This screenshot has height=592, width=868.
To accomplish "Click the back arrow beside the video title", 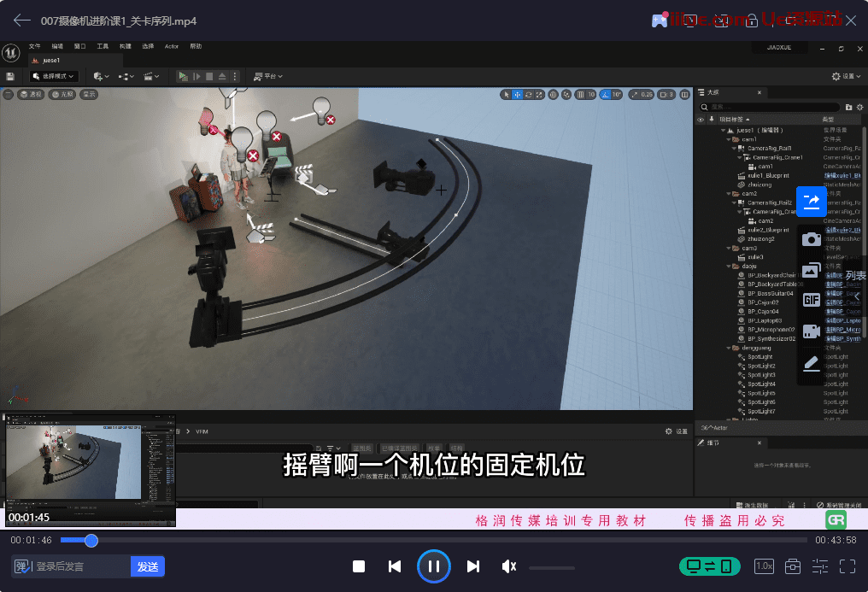I will coord(22,21).
